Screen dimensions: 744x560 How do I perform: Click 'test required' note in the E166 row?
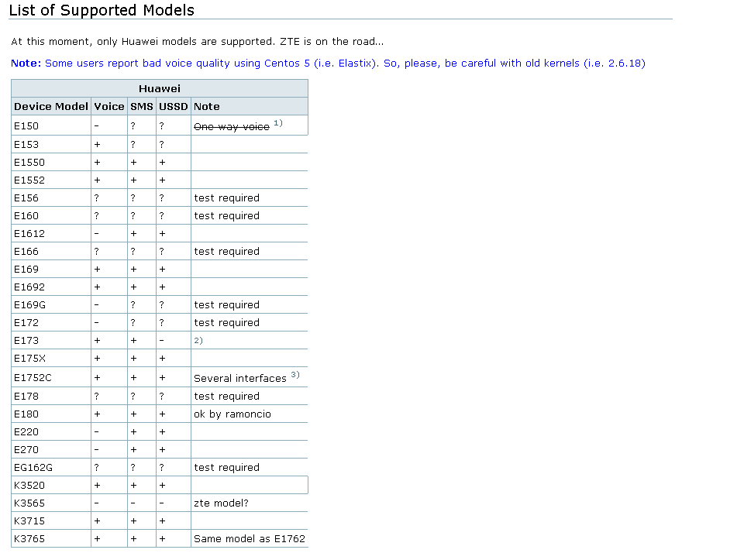pyautogui.click(x=227, y=251)
